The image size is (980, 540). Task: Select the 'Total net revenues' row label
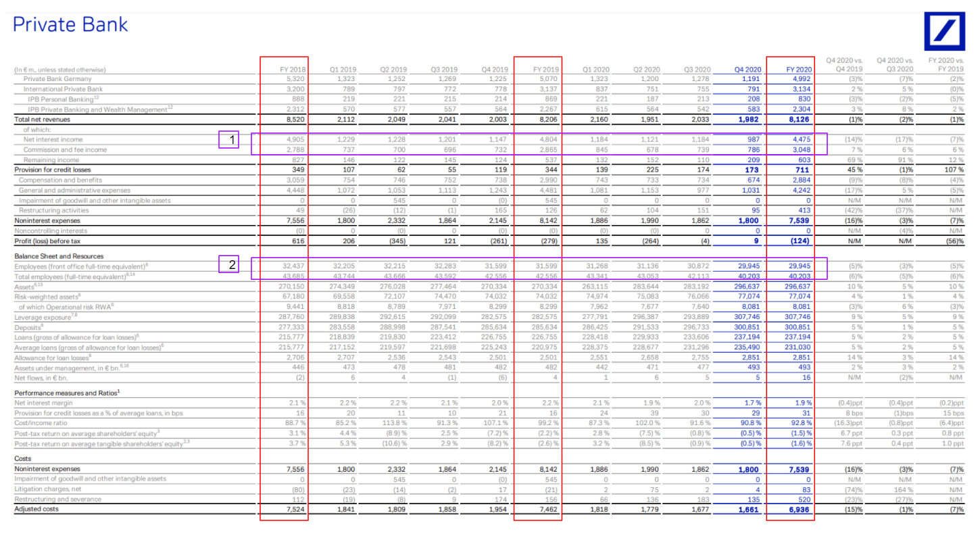tap(43, 120)
